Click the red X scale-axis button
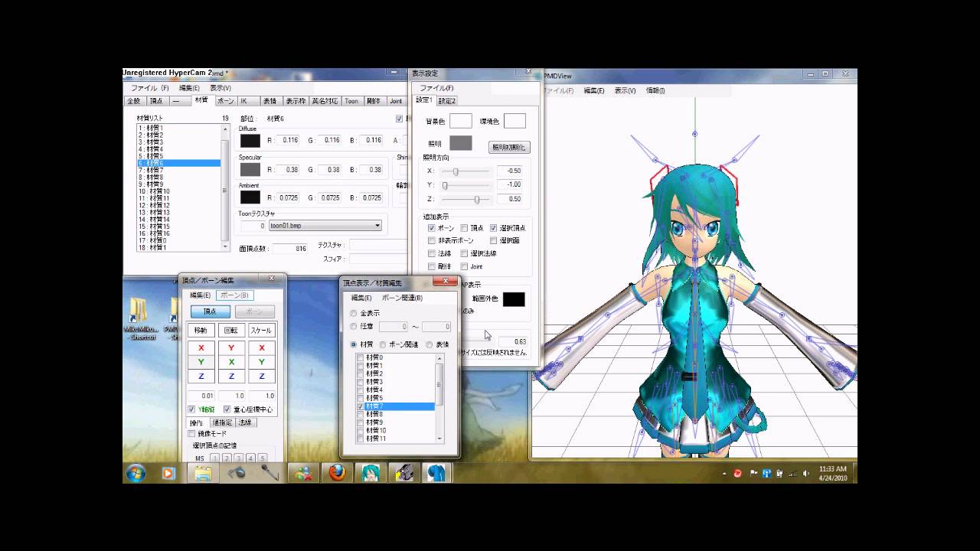The image size is (980, 551). [262, 347]
